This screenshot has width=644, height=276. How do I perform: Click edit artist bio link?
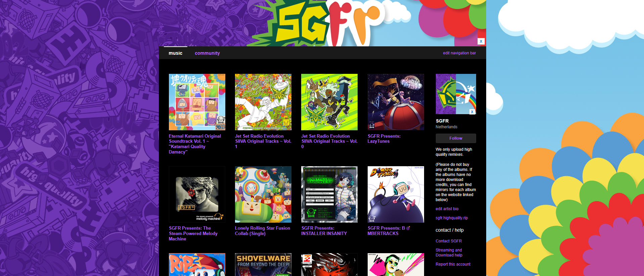tap(447, 209)
